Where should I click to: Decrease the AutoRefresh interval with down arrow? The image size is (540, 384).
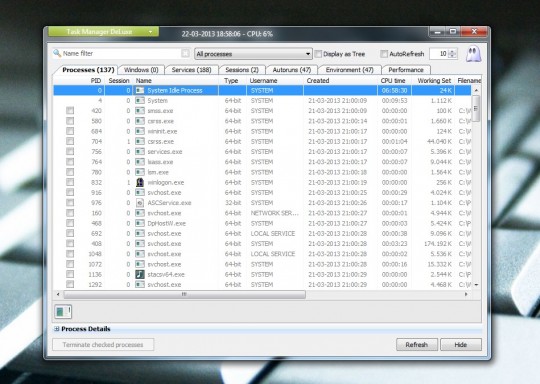point(453,56)
